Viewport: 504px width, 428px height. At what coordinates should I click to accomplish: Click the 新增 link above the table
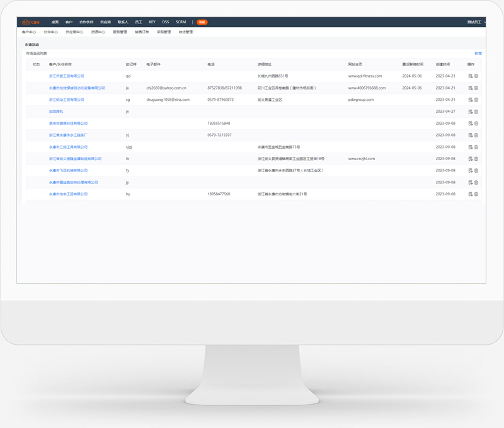tap(478, 54)
